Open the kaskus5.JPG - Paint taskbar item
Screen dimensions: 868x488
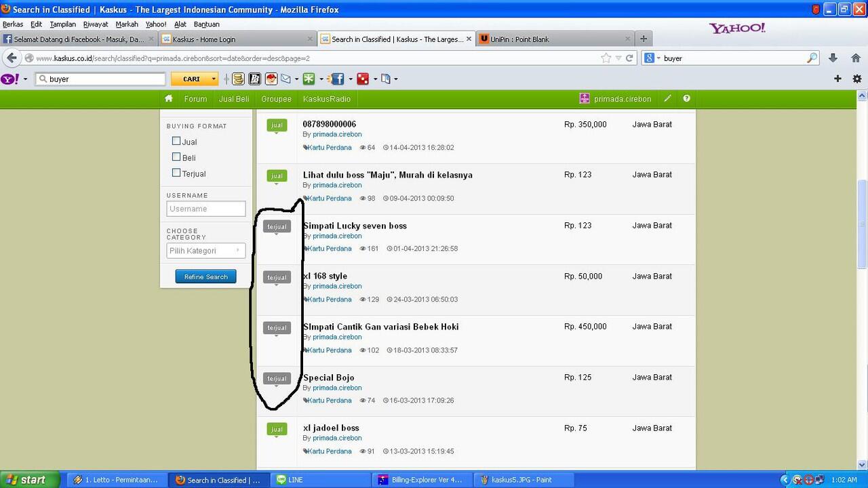coord(524,480)
